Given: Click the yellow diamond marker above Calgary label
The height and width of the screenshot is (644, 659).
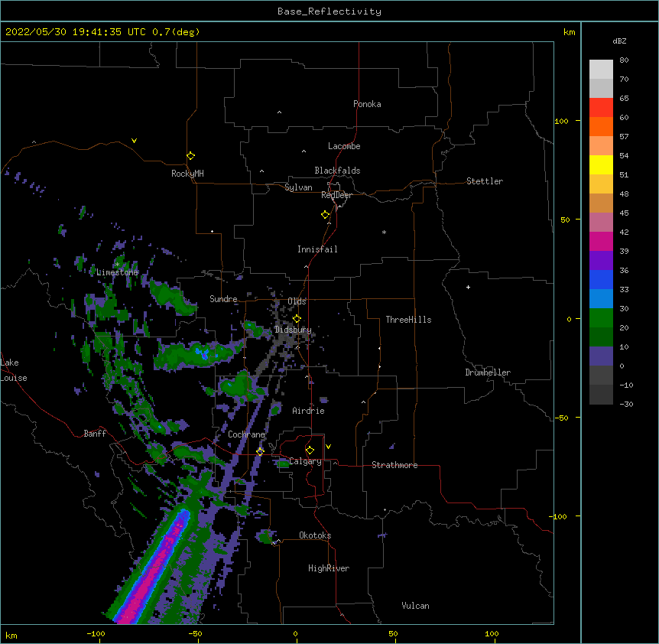Looking at the screenshot, I should click(310, 450).
